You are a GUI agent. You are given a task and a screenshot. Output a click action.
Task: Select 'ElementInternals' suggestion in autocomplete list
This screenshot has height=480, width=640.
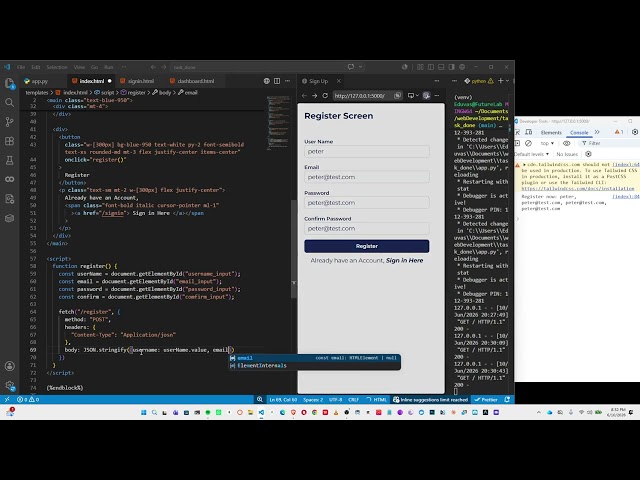click(x=314, y=366)
